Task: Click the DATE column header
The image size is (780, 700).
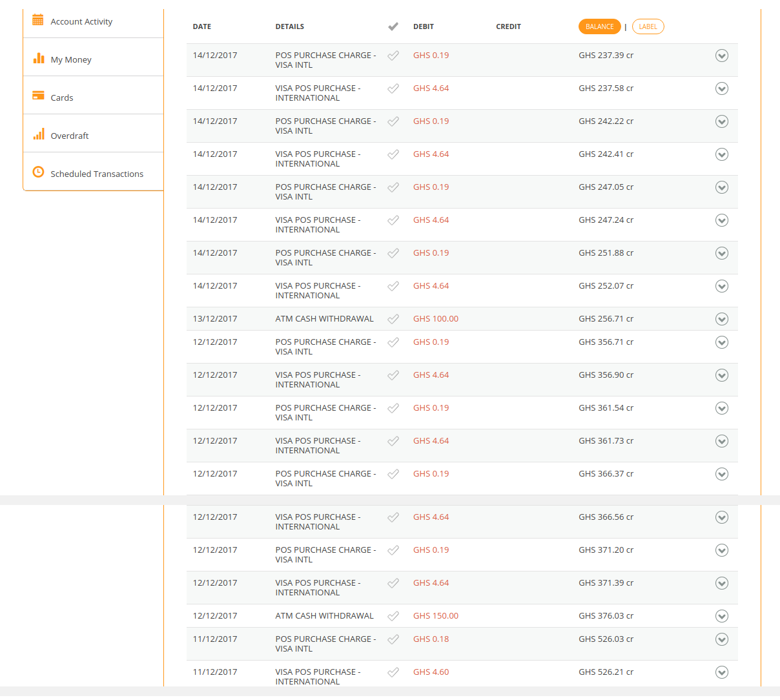Action: (202, 26)
